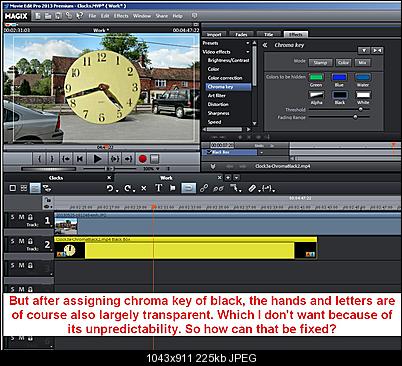
Task: Choose the Alpha chroma key swatch
Action: (x=316, y=95)
